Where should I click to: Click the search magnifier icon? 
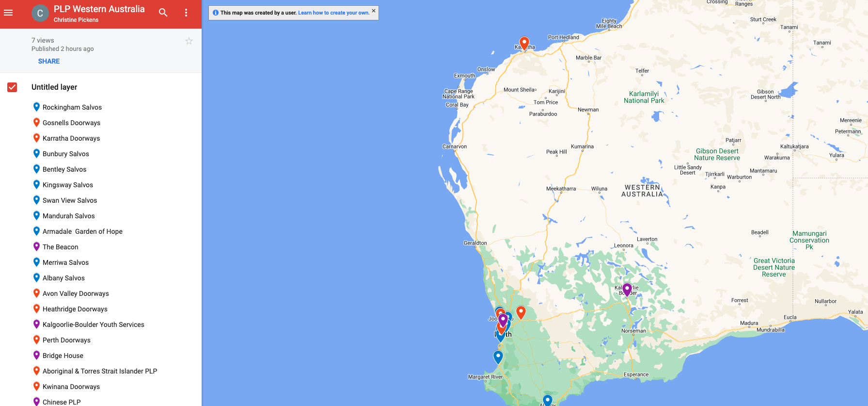coord(163,13)
